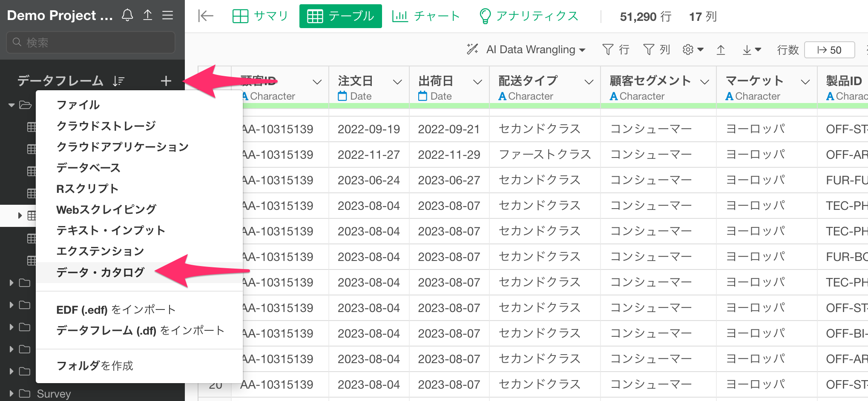Select データ・カタログ from the menu
This screenshot has height=401, width=868.
[x=101, y=272]
